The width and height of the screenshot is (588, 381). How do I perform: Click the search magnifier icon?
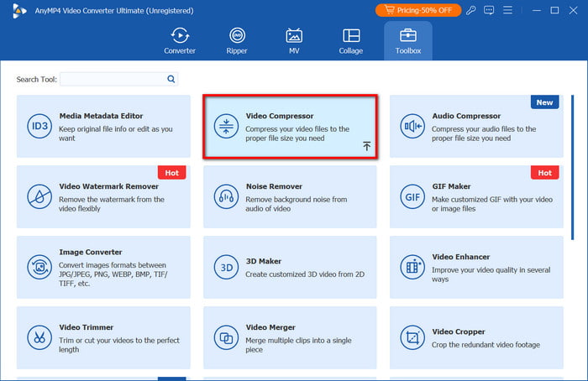tap(171, 79)
